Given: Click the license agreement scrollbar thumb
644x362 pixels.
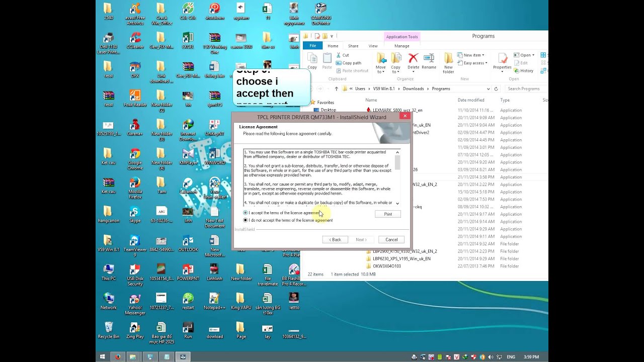Looking at the screenshot, I should [x=397, y=162].
